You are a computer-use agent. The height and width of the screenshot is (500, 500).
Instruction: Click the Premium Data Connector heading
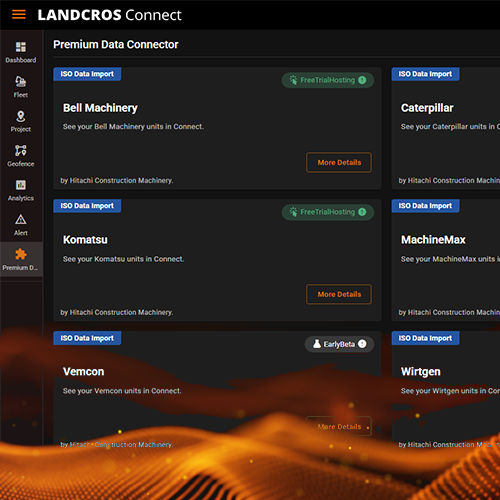(116, 44)
